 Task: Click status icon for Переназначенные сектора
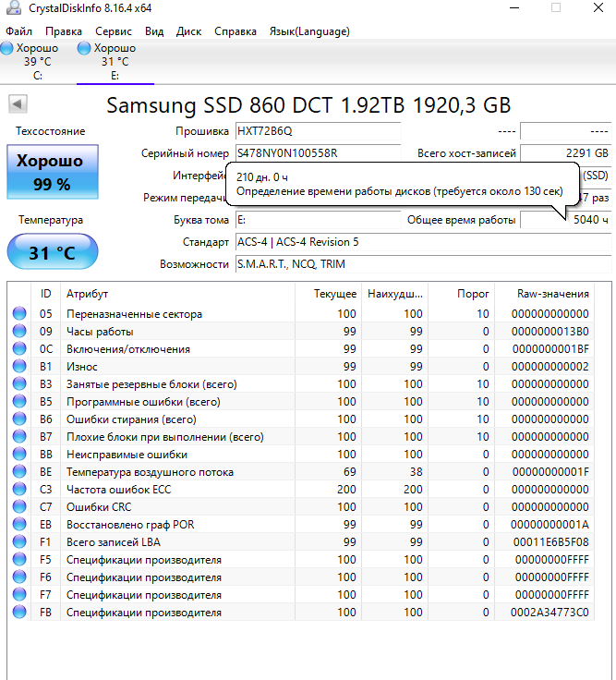(19, 313)
